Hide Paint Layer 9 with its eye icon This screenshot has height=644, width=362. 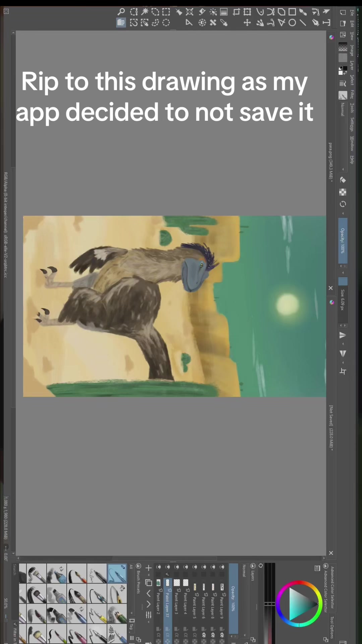(222, 567)
